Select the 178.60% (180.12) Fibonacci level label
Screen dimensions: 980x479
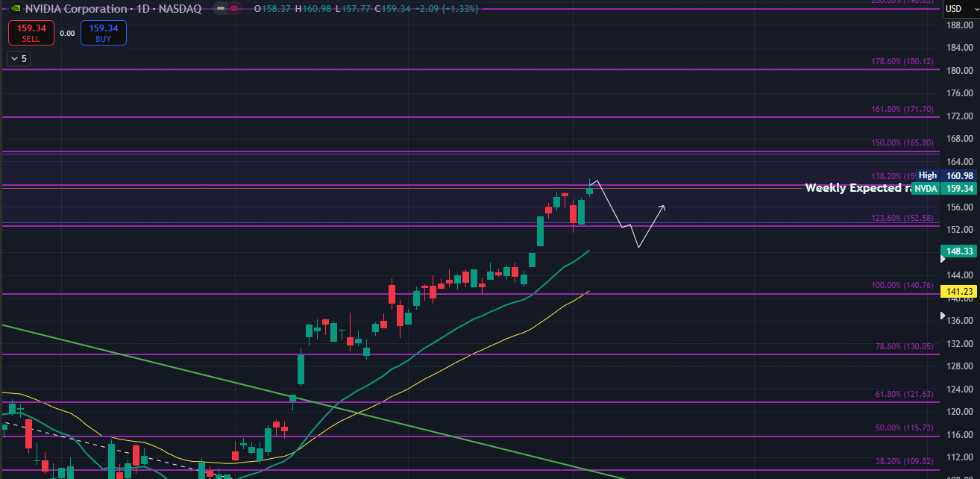pyautogui.click(x=902, y=62)
